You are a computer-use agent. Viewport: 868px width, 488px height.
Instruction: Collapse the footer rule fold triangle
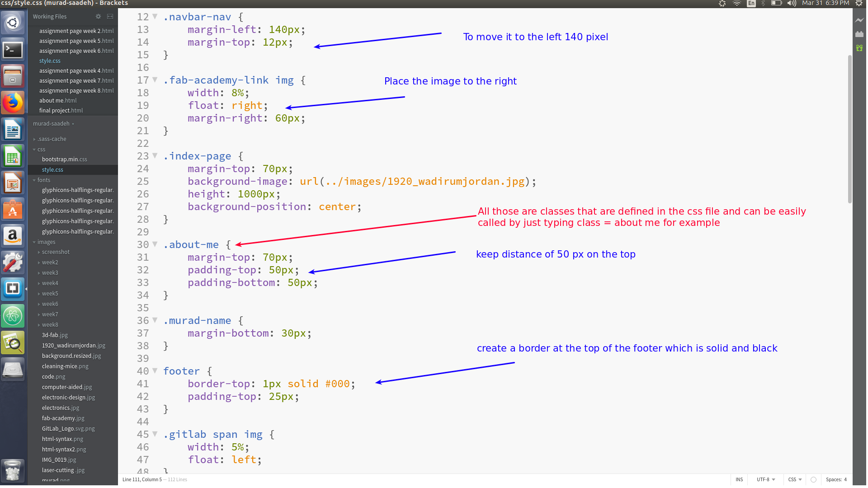click(155, 371)
